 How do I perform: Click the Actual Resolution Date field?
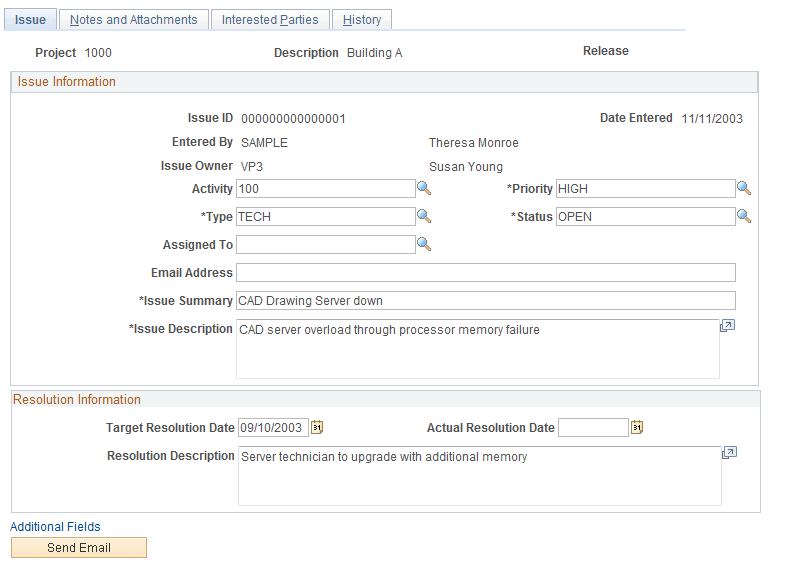[x=593, y=427]
